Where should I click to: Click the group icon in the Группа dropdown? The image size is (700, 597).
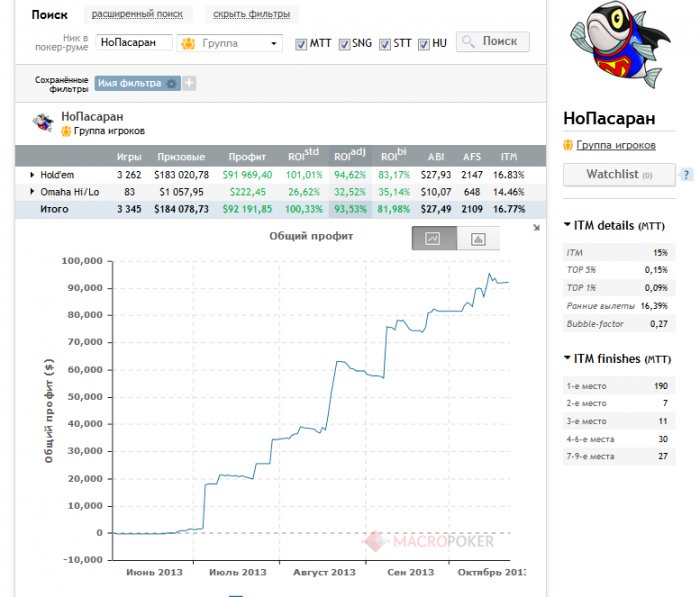click(x=188, y=43)
